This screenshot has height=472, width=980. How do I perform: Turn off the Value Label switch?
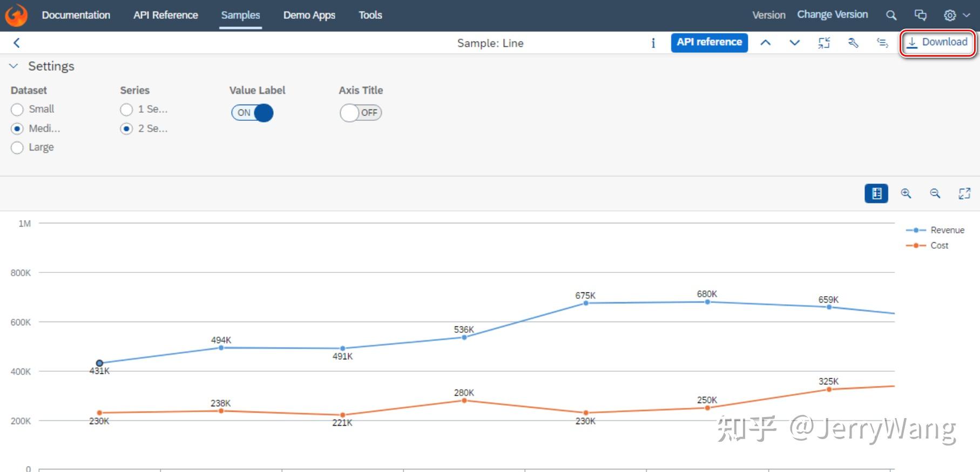(x=252, y=113)
